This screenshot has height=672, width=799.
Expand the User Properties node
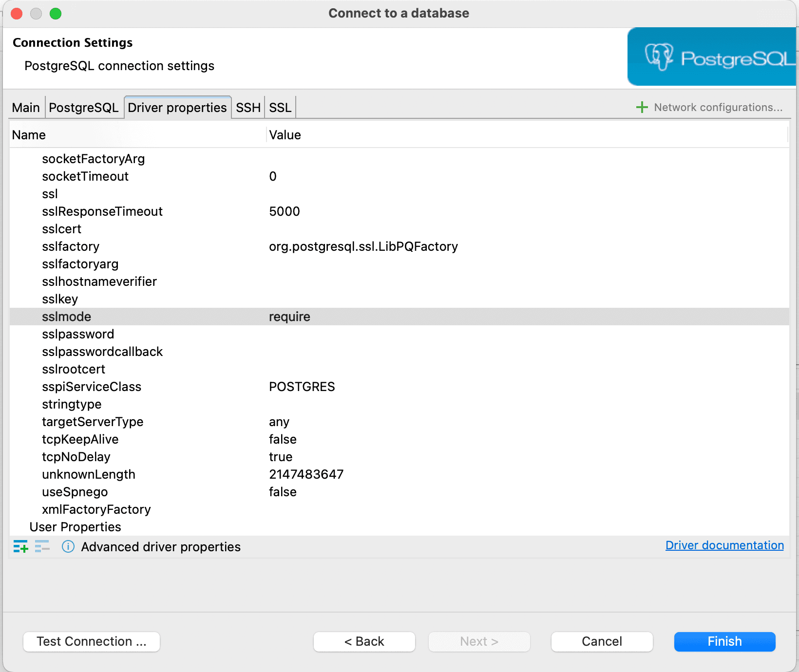(75, 526)
